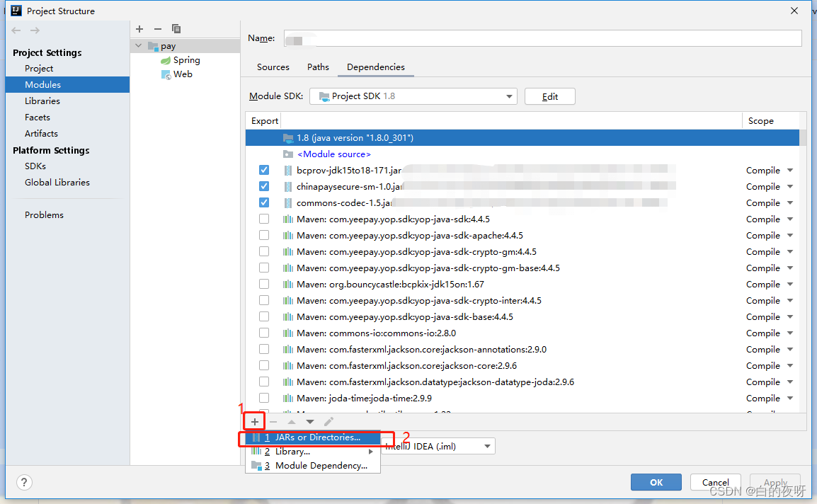Viewport: 817px width, 504px height.
Task: Move dependency down with arrow icon
Action: pyautogui.click(x=310, y=422)
